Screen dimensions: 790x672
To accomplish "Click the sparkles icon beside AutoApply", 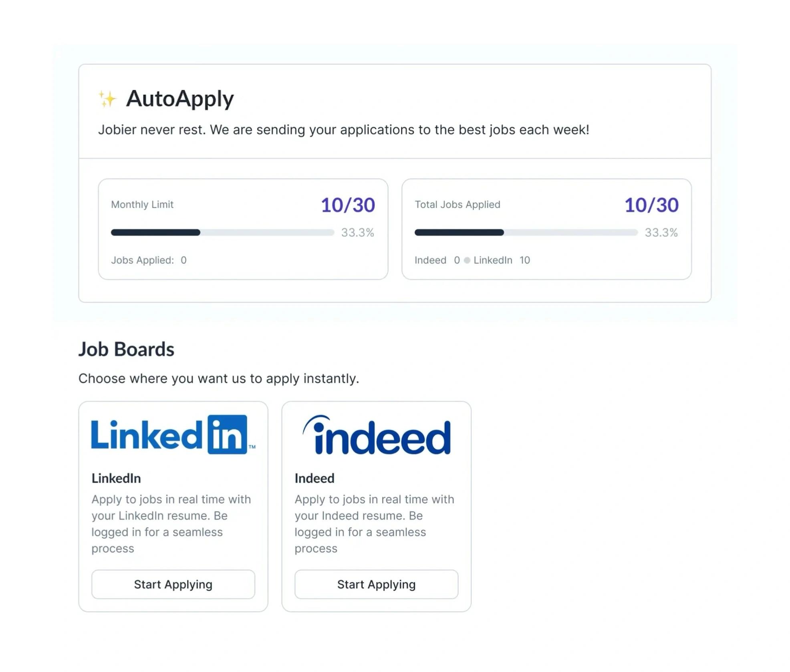I will tap(107, 98).
